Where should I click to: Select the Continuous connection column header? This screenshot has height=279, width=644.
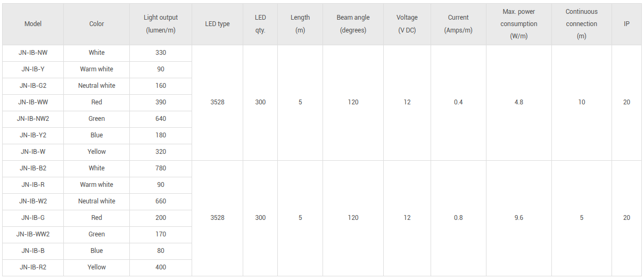[581, 24]
